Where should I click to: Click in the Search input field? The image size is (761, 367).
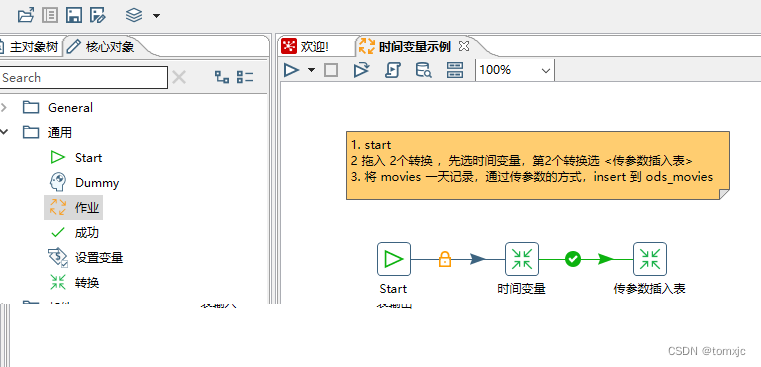(x=84, y=78)
